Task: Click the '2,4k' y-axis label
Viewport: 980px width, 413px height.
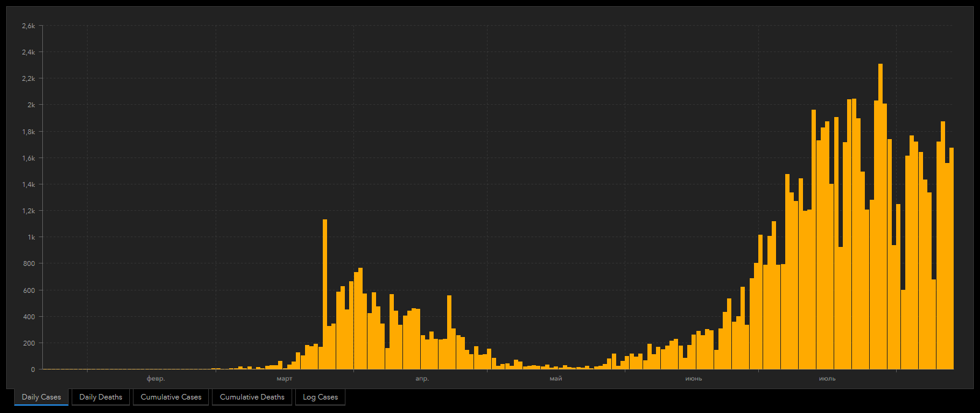Action: click(x=28, y=52)
